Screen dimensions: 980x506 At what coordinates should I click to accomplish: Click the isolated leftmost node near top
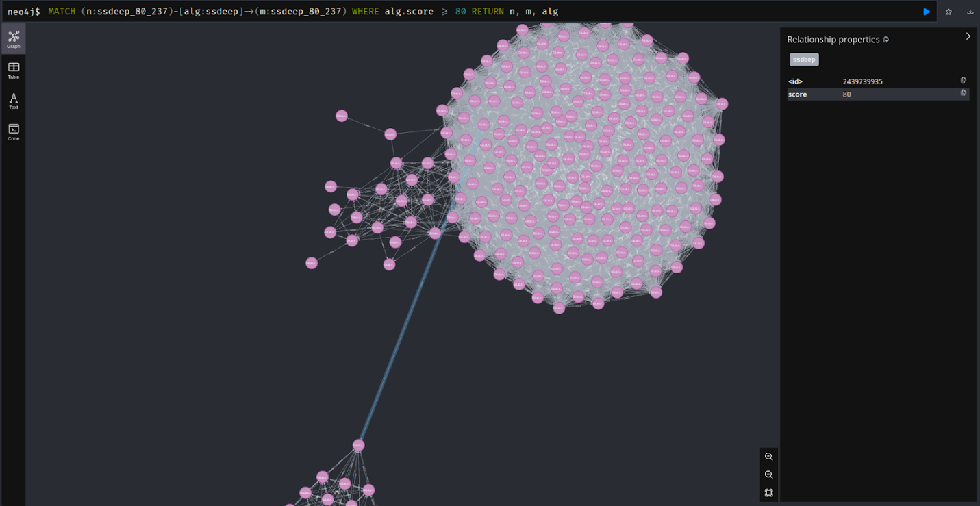tap(342, 116)
